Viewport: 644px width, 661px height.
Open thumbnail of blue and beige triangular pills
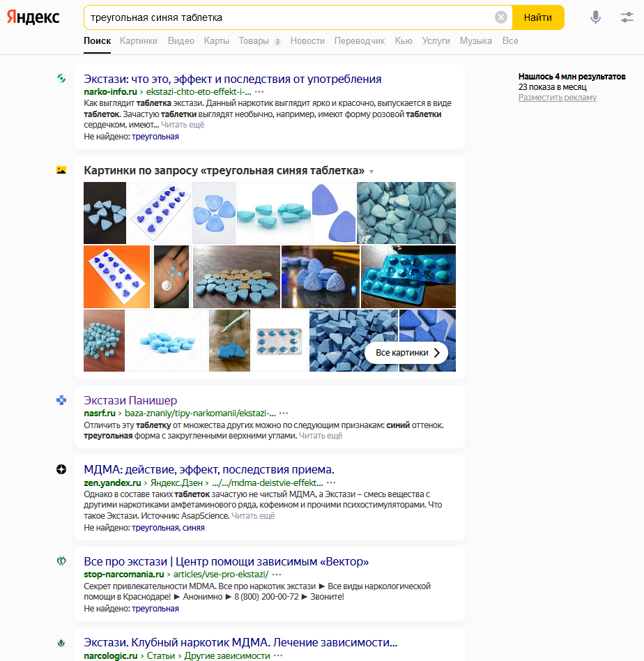(x=236, y=277)
